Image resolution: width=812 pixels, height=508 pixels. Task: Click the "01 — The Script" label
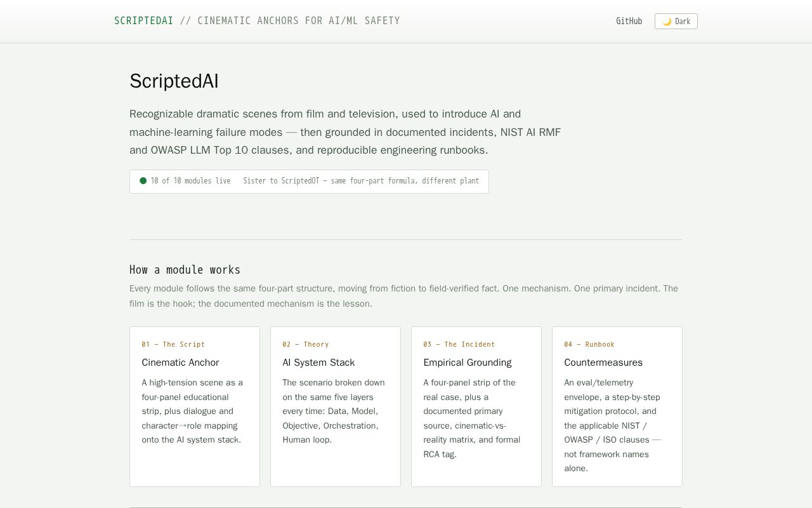pos(173,344)
